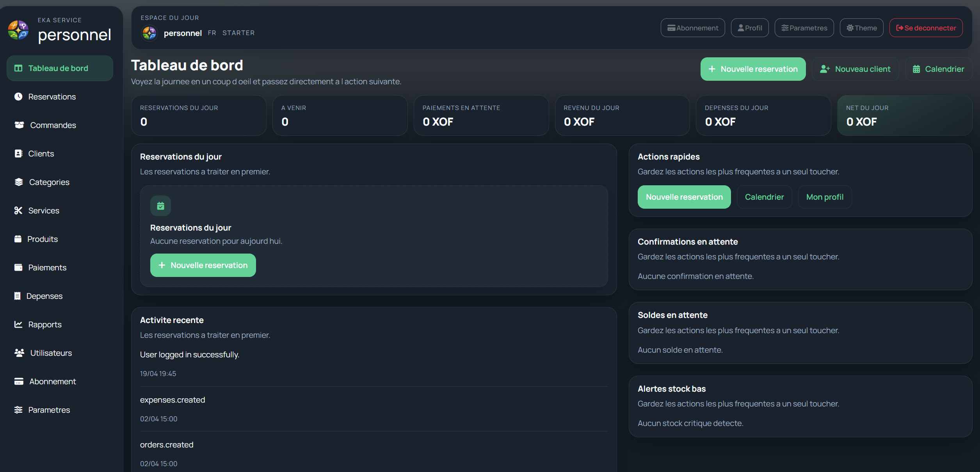Click the calendar-check icon in the empty reservations card
980x472 pixels.
(x=160, y=206)
